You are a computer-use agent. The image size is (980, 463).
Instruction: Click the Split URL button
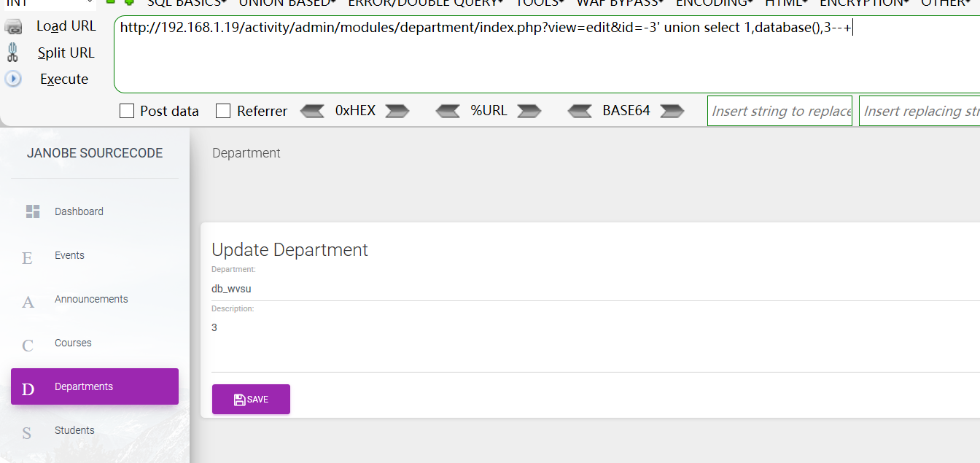(x=66, y=52)
